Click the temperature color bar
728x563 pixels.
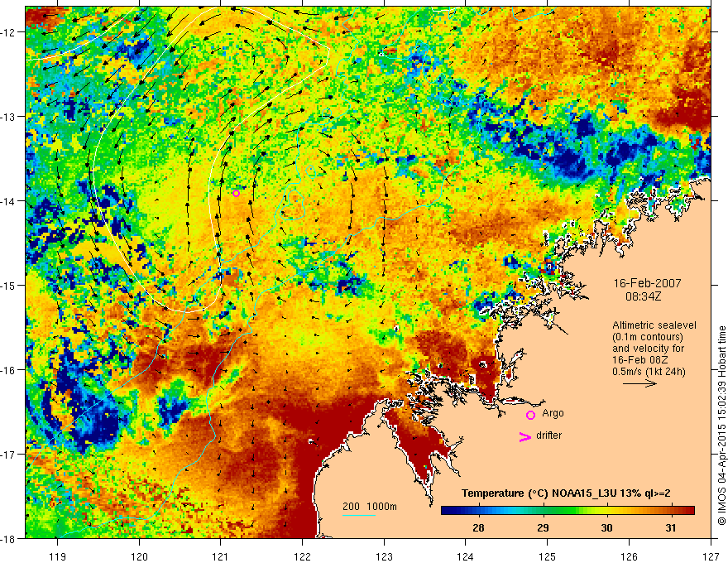tap(568, 511)
